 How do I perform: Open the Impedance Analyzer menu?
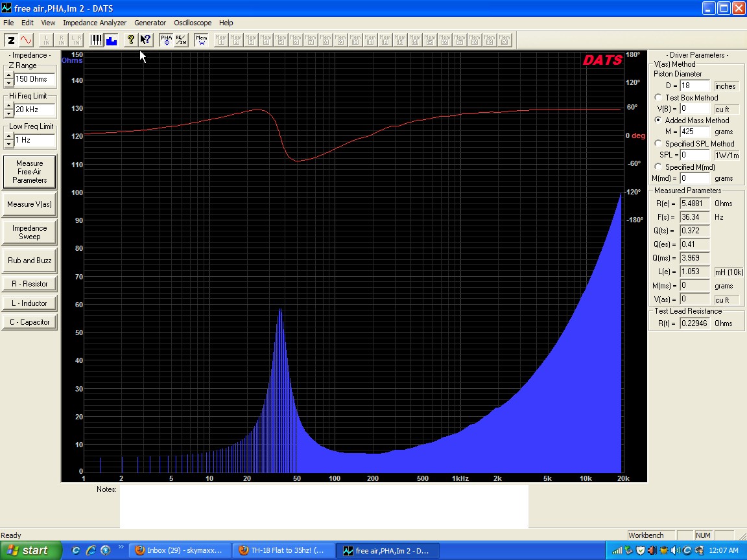[x=95, y=23]
